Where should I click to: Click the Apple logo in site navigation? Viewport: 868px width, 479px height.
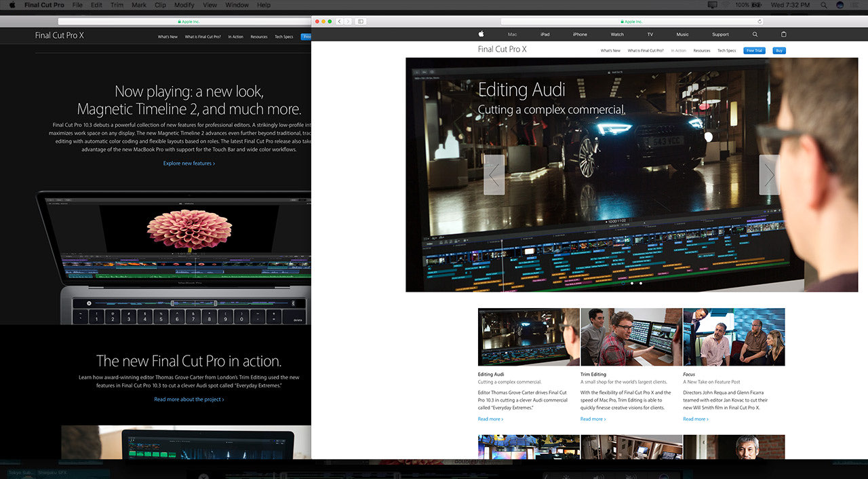tap(481, 34)
